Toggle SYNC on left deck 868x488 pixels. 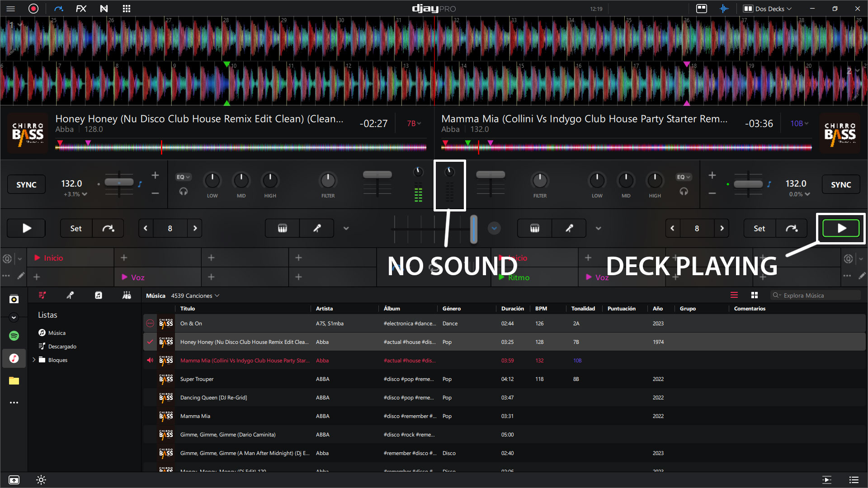point(26,184)
